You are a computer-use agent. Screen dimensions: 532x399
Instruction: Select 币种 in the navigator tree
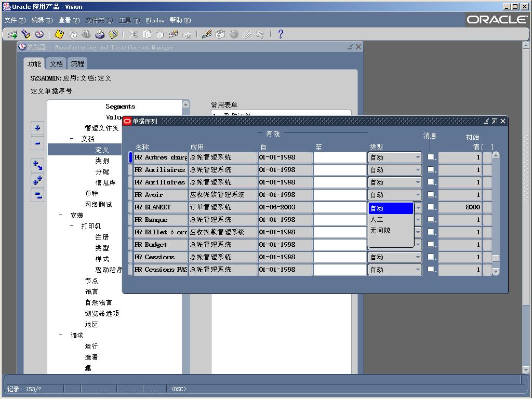[91, 193]
